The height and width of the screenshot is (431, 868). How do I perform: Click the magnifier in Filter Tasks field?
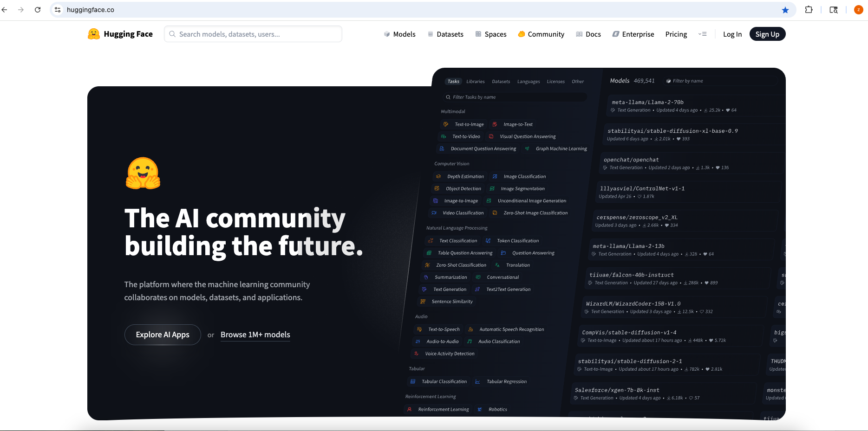pos(447,97)
